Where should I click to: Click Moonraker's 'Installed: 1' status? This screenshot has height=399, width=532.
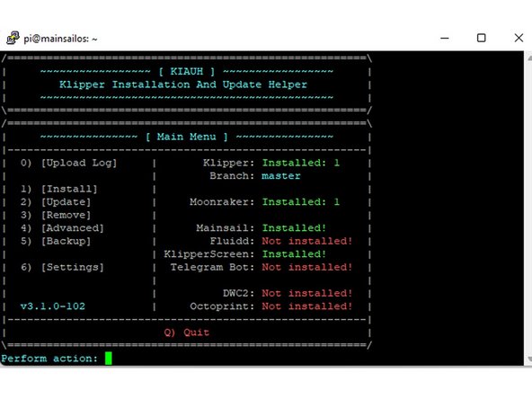click(301, 202)
